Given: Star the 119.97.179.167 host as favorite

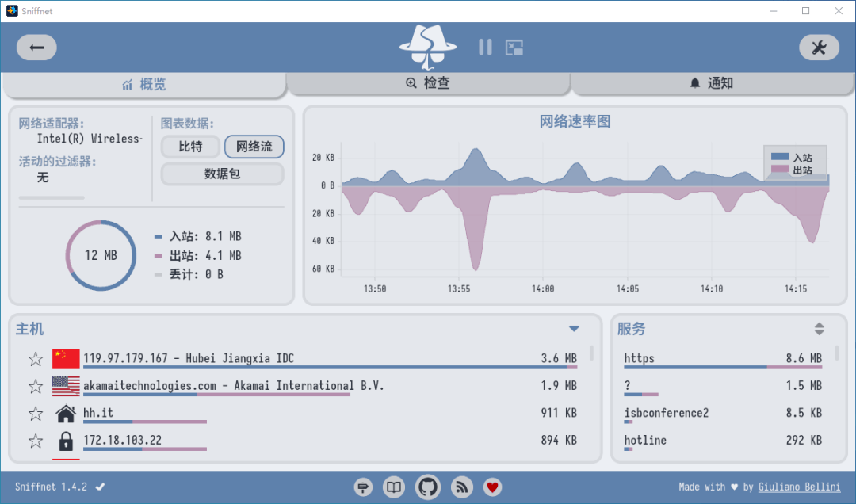Looking at the screenshot, I should pyautogui.click(x=36, y=359).
